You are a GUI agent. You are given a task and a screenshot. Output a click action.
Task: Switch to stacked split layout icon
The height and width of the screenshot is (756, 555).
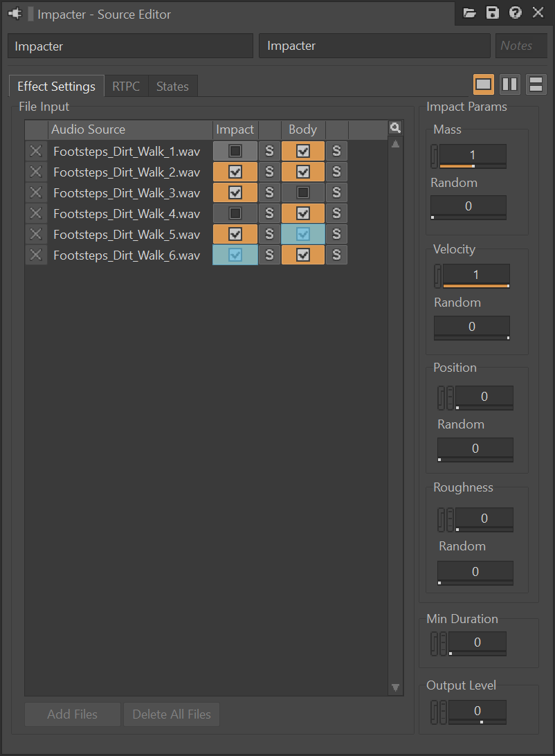536,85
